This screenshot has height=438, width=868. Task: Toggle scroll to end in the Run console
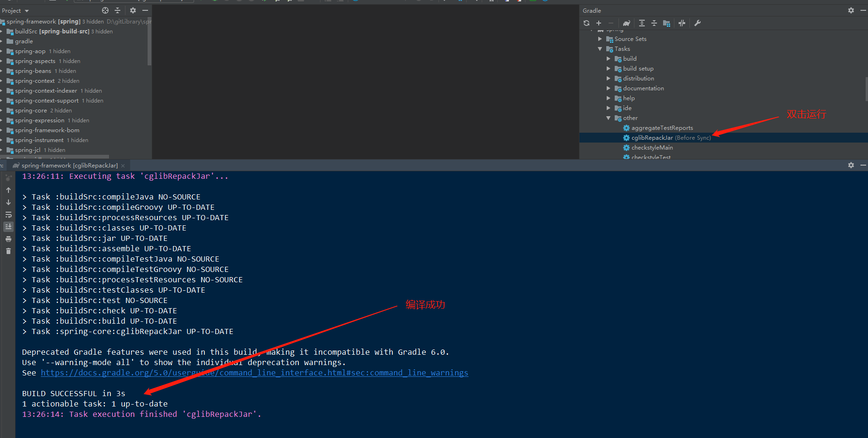tap(8, 227)
